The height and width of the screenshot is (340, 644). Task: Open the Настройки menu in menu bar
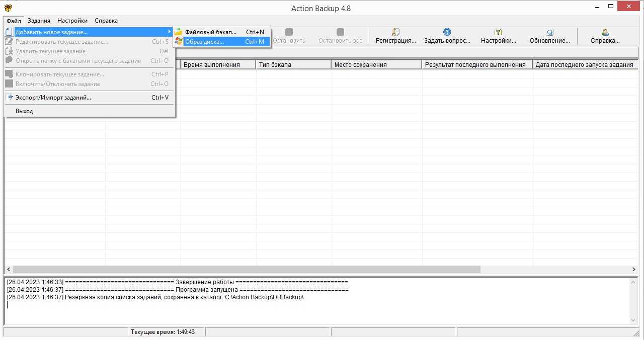pyautogui.click(x=72, y=21)
